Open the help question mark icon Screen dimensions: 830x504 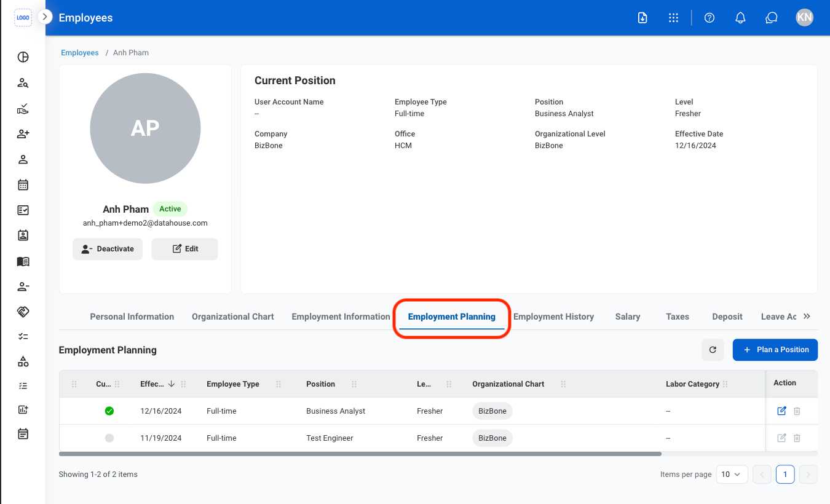(x=709, y=18)
